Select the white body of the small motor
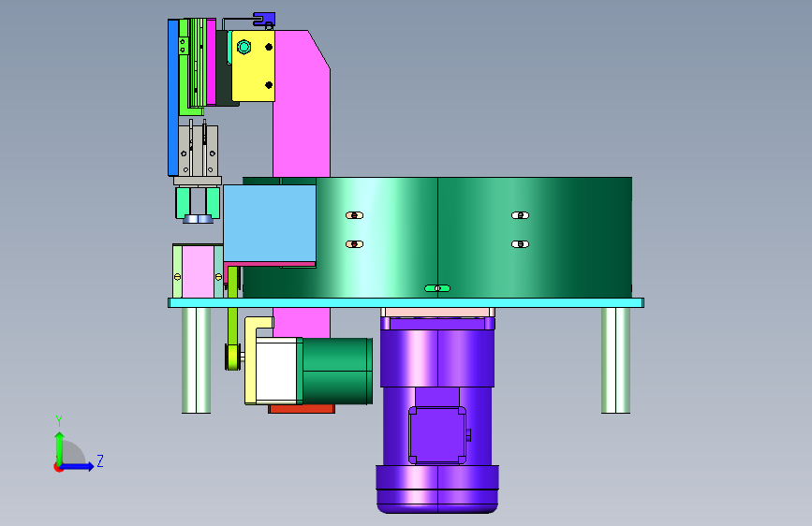 tap(276, 372)
